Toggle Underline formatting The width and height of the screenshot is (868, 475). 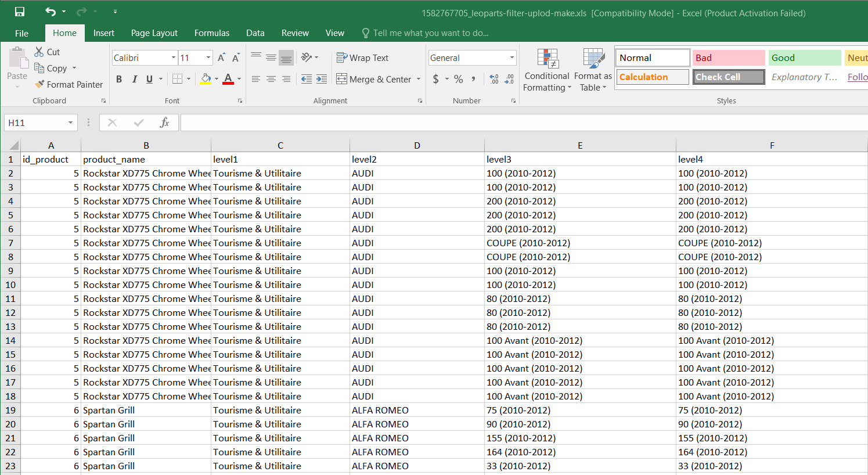pos(149,79)
